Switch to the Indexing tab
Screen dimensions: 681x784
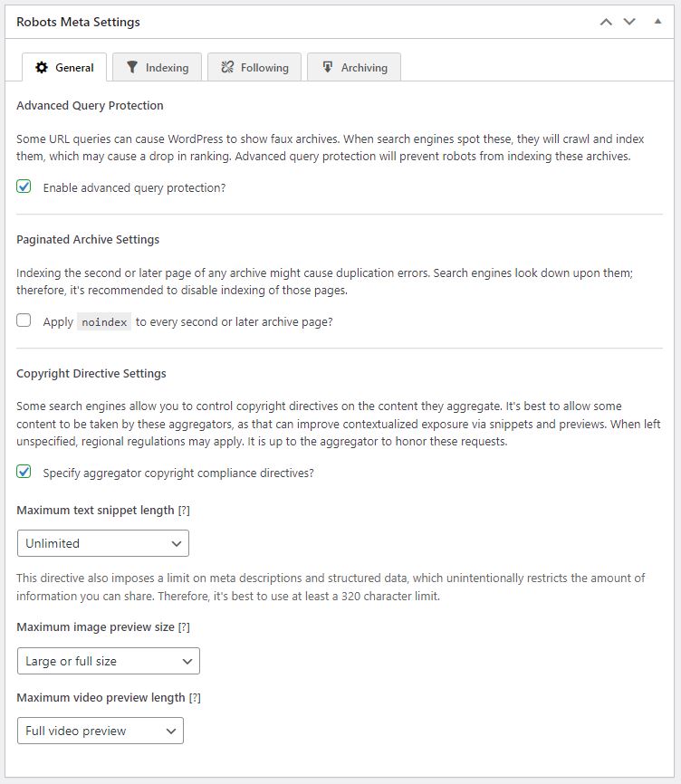(167, 68)
